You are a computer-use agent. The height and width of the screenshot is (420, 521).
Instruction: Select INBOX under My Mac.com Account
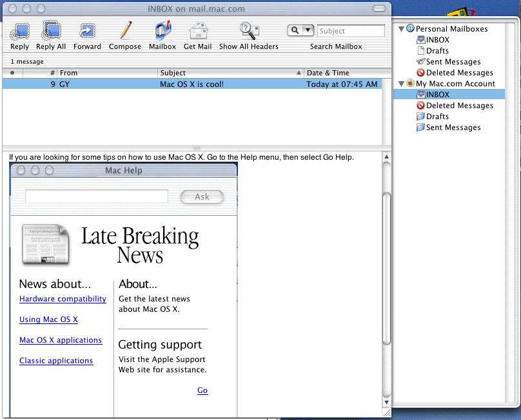click(x=449, y=95)
